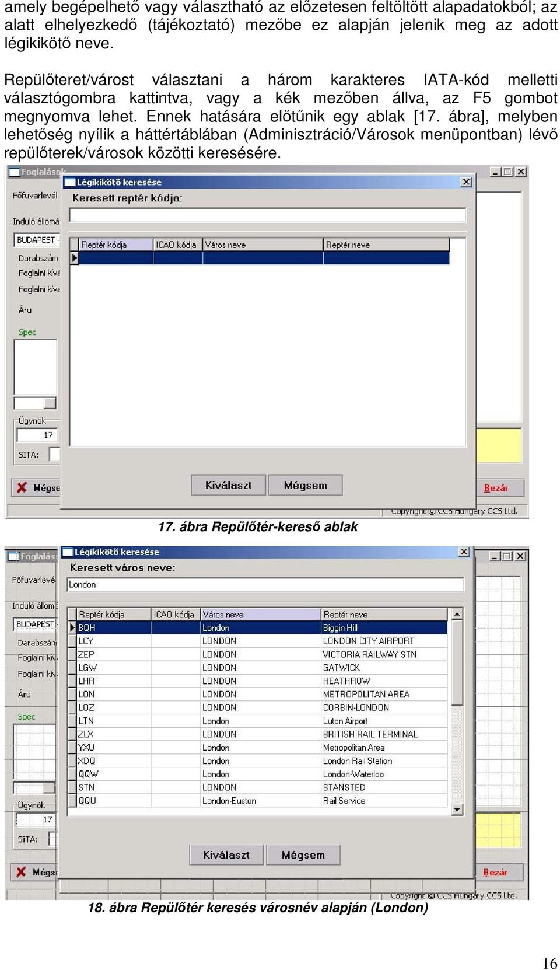Viewport: 560px width, 970px height.
Task: Click Ügynök field 17 in upper window
Action: [37, 435]
